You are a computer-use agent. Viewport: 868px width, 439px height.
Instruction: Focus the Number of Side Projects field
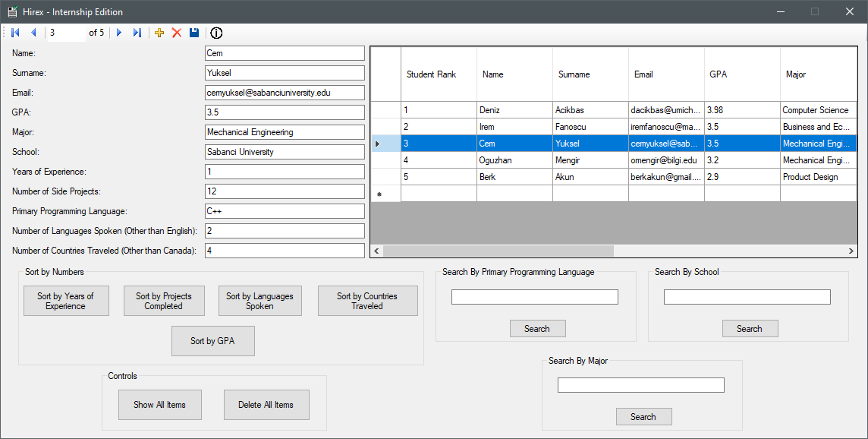[x=285, y=191]
